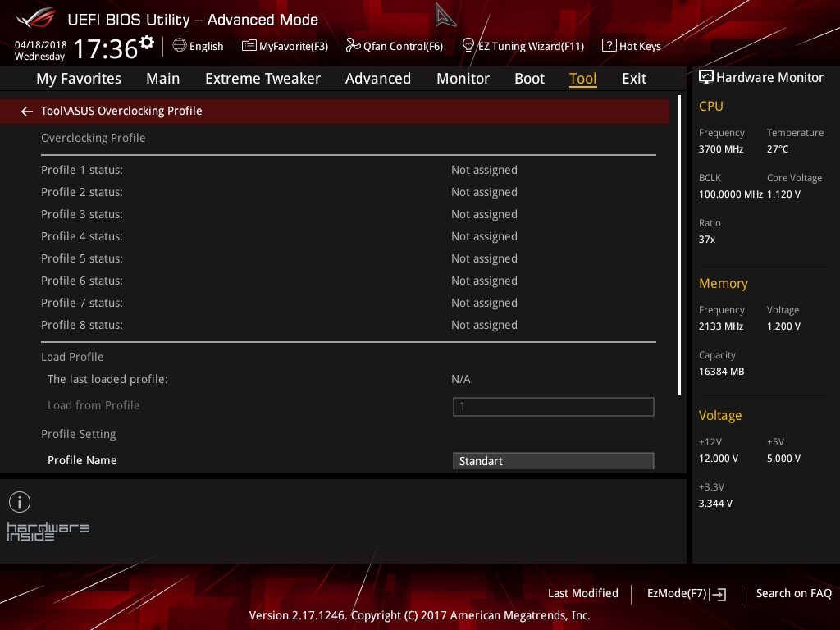Select the Profile 4 status row
Screen dimensions: 840x630
click(348, 236)
